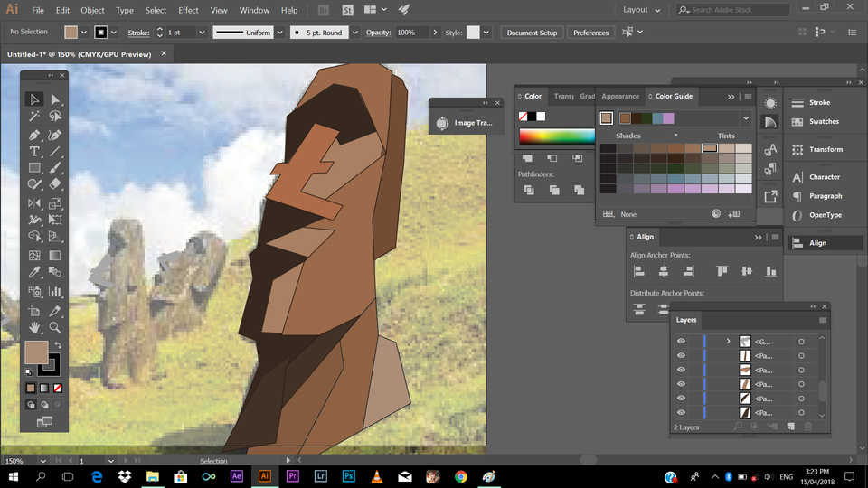The width and height of the screenshot is (868, 488).
Task: Click the swap fill and stroke arrow
Action: tap(59, 345)
